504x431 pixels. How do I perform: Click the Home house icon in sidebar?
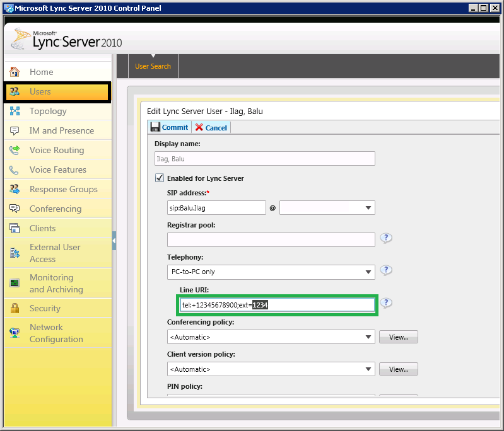tap(15, 72)
